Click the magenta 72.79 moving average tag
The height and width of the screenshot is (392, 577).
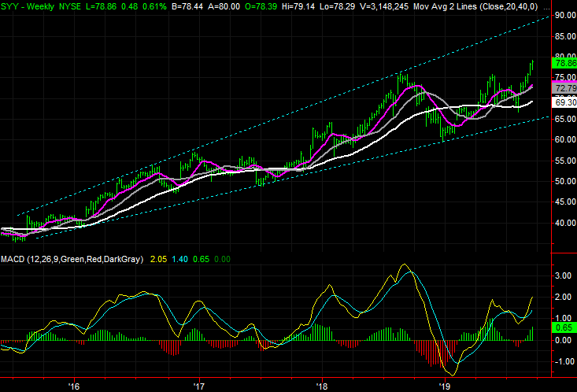point(561,89)
